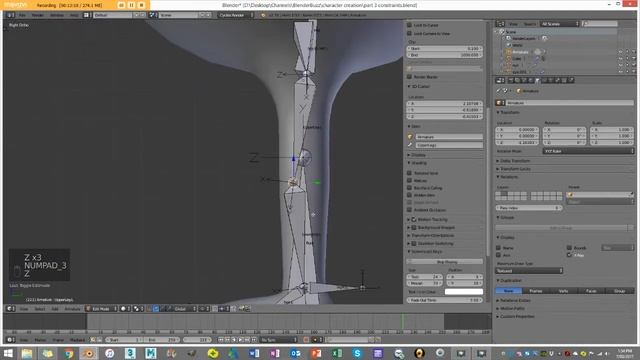Select the Faces duplication option
640x360 pixels.
coord(591,291)
